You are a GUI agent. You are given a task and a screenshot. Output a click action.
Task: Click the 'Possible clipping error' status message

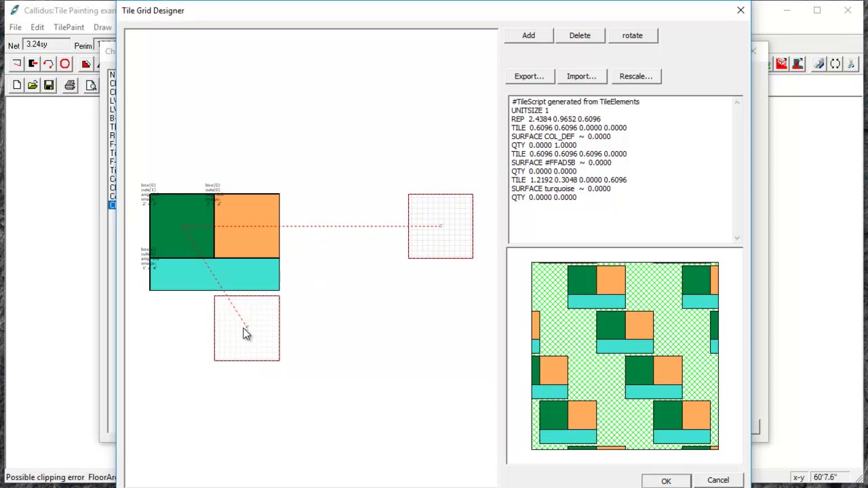pyautogui.click(x=45, y=477)
